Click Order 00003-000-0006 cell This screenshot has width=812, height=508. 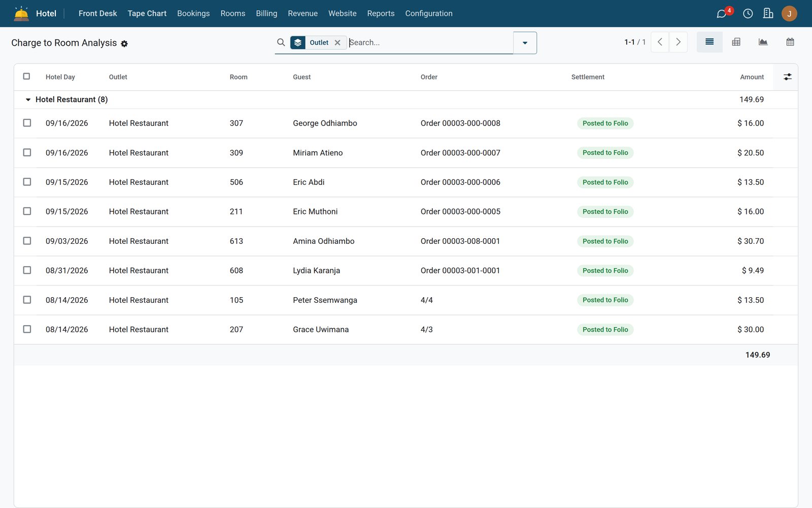[x=460, y=182]
